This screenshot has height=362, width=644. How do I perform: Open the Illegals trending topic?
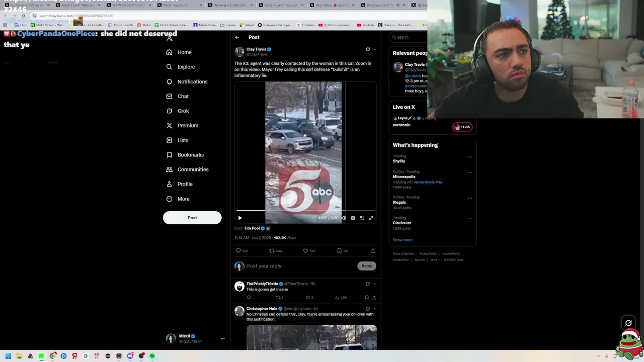399,202
